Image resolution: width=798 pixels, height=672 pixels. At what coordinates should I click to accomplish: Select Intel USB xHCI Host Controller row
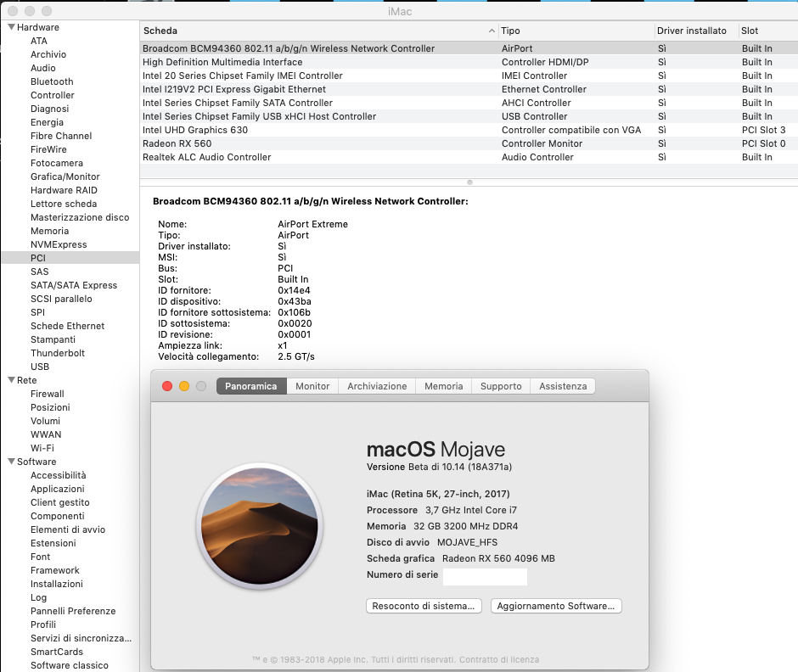pos(469,116)
